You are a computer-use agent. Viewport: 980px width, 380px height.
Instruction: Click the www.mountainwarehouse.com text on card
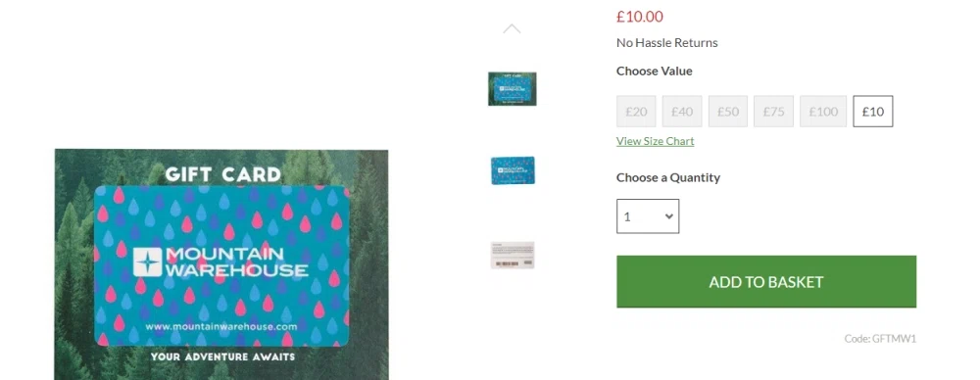point(221,326)
